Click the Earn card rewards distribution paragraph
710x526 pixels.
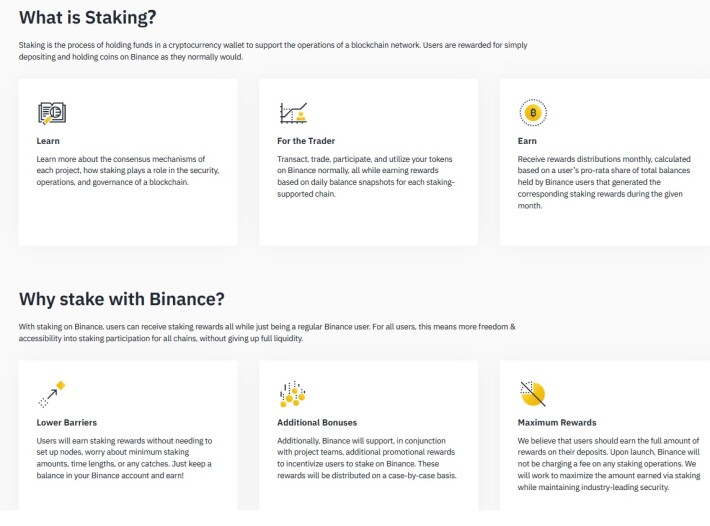pyautogui.click(x=604, y=182)
